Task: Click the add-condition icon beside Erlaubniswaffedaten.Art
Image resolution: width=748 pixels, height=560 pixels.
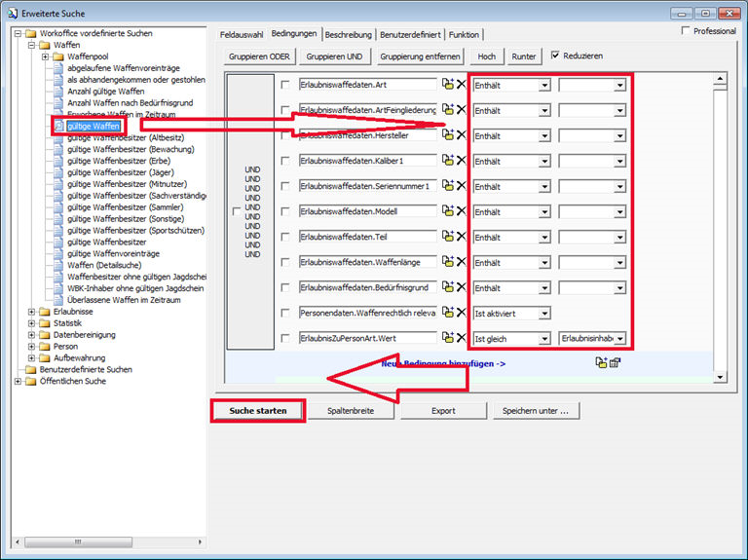Action: 448,85
